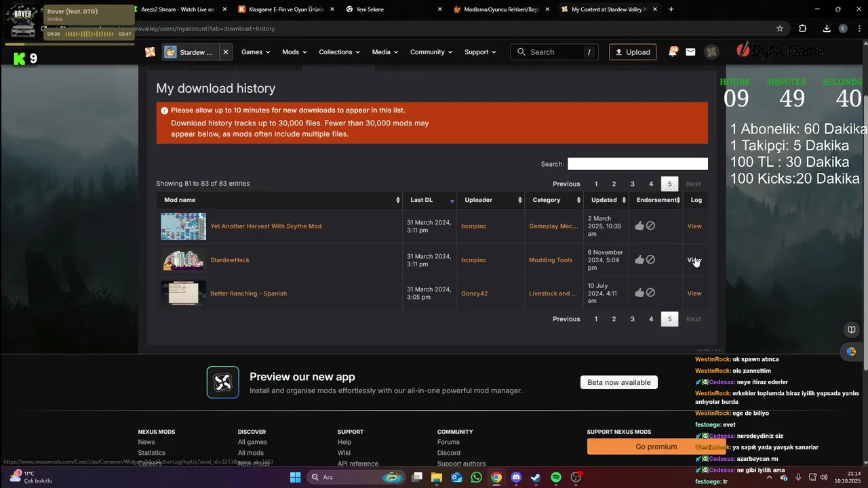Viewport: 868px width, 488px height.
Task: Abstain from endorsing StardewHack
Action: (650, 260)
